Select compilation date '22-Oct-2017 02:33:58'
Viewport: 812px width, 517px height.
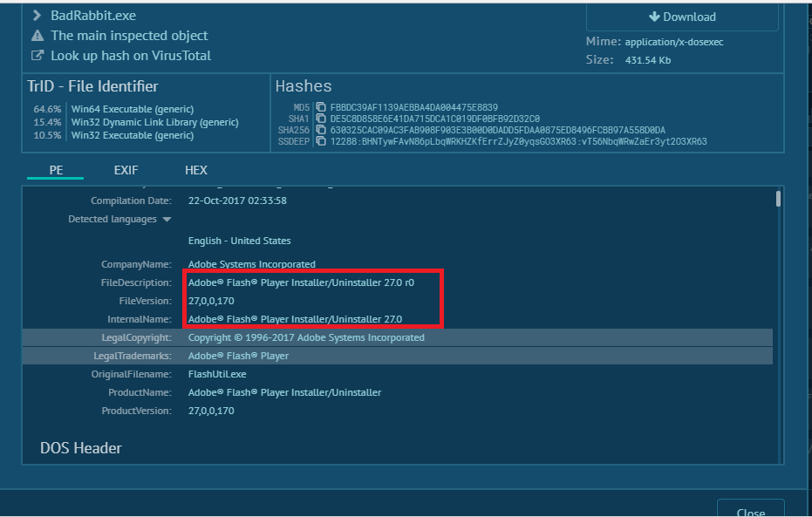pos(237,201)
